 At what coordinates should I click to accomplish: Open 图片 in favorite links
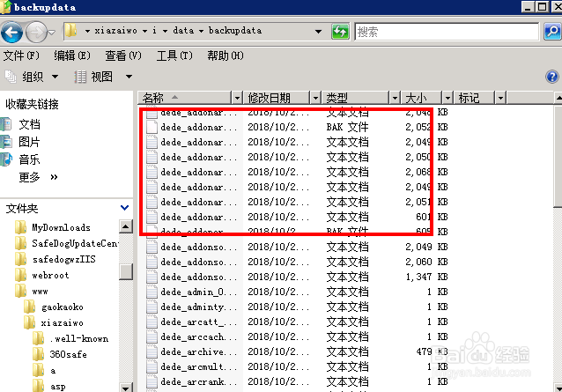pos(29,142)
